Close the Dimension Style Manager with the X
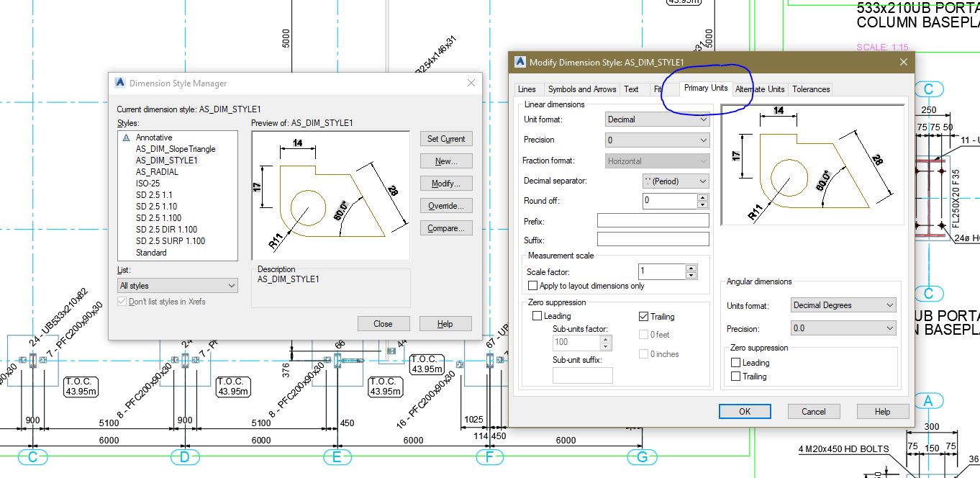 pos(471,83)
